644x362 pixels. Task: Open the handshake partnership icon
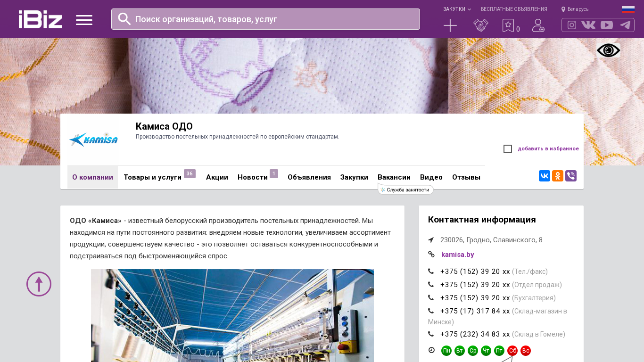click(481, 25)
